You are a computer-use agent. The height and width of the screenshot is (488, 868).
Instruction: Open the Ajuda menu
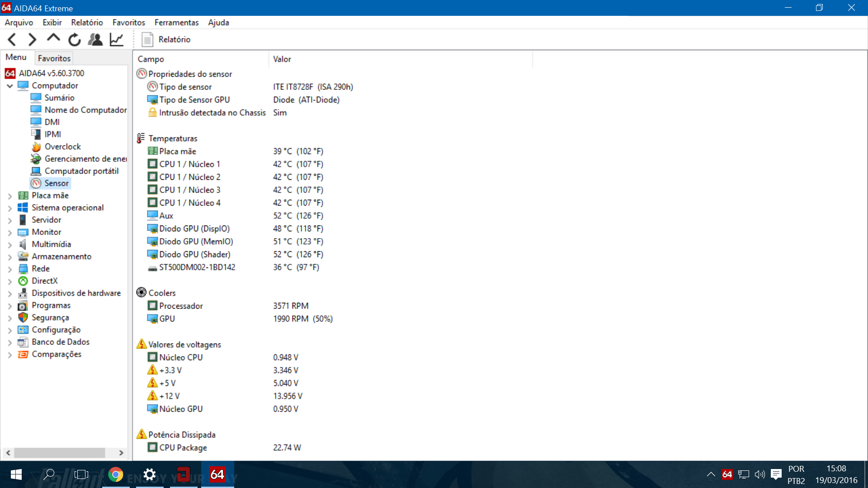click(x=218, y=23)
